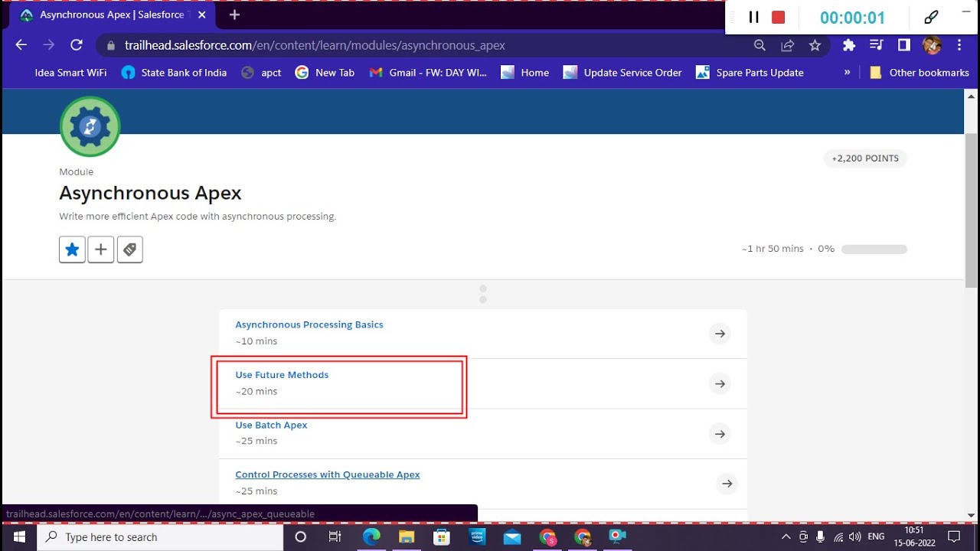Open Asynchronous Processing Basics unit

click(309, 324)
